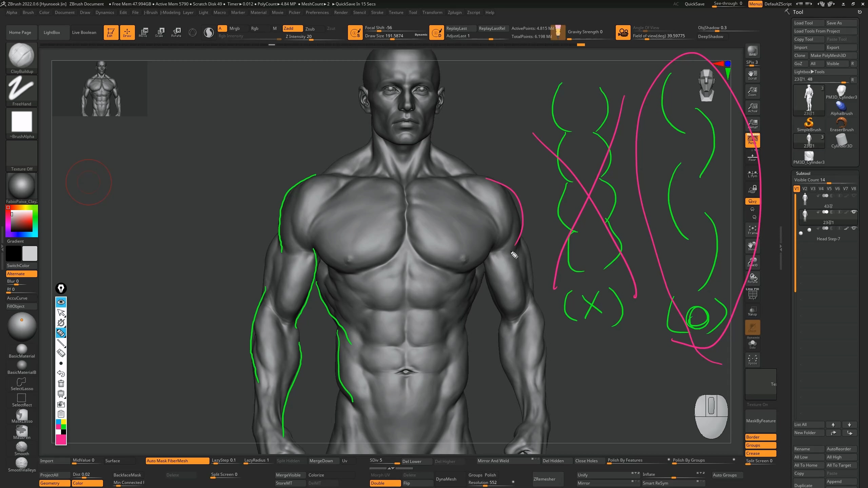Open the Lightbox Tools section
868x488 pixels.
click(x=809, y=72)
